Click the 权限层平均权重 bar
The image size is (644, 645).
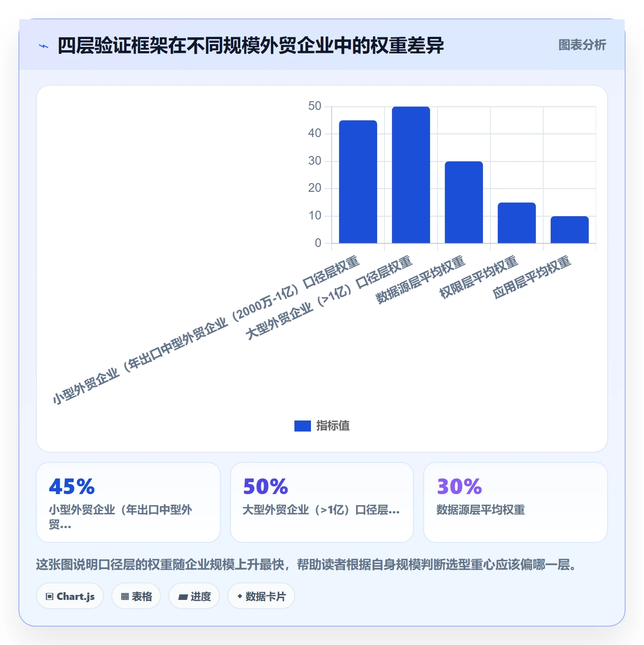coord(517,223)
